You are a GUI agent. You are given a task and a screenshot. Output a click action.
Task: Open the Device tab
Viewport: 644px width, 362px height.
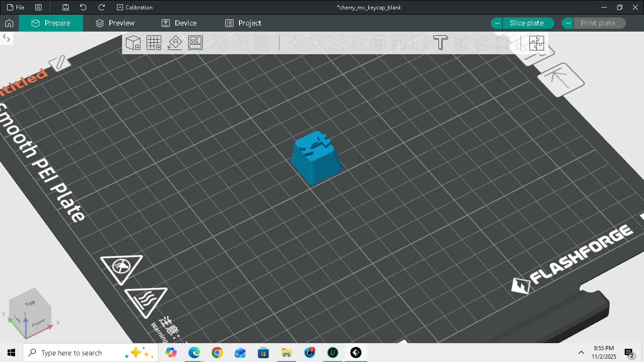(x=179, y=23)
